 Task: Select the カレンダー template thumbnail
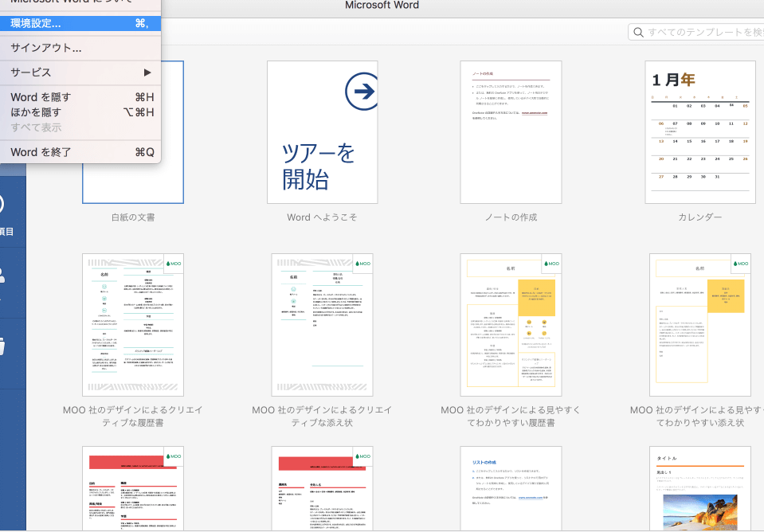(700, 132)
